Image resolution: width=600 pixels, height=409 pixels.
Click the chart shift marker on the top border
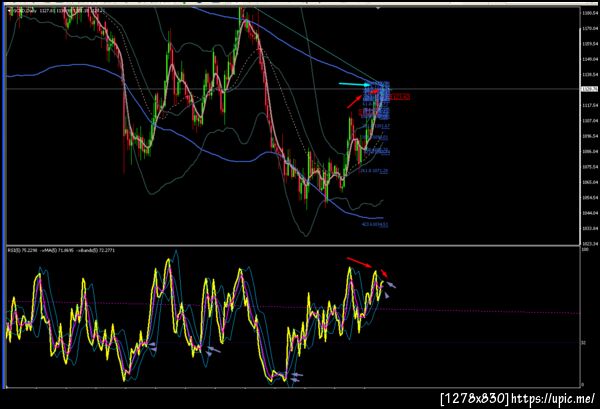coord(378,7)
